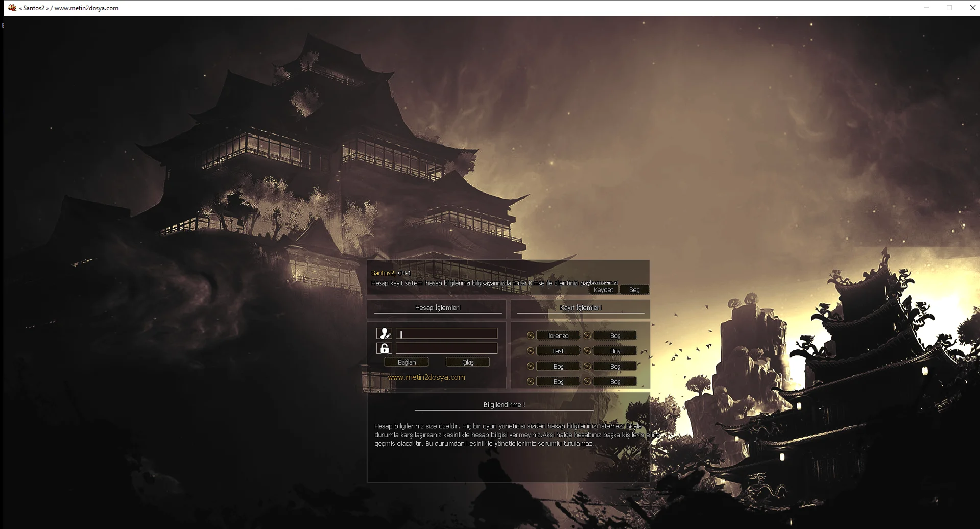Click the Santos2 app icon in title bar
Viewport: 980px width, 529px height.
[x=12, y=8]
